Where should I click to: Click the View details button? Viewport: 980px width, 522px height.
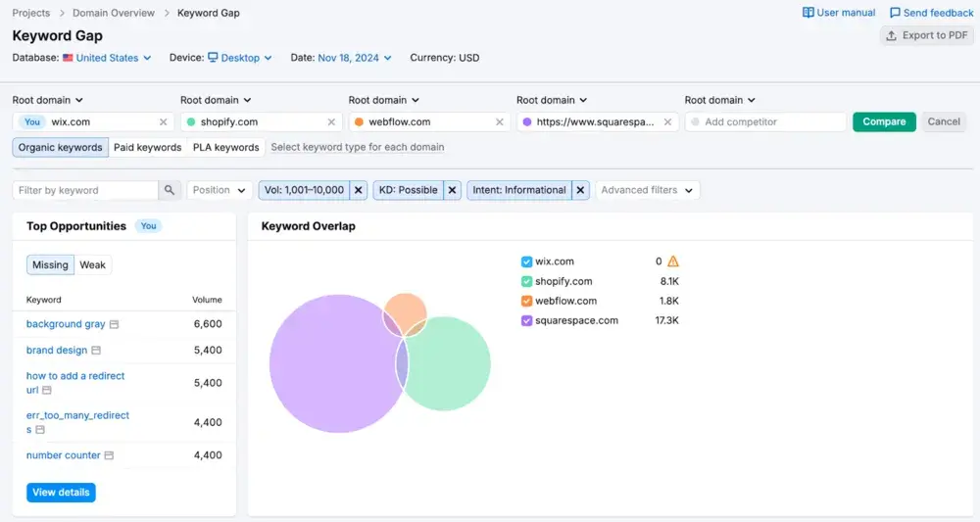coord(61,492)
